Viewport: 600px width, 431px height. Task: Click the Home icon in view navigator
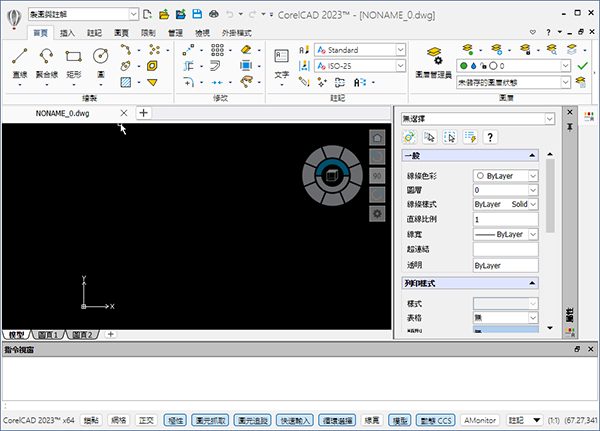377,137
